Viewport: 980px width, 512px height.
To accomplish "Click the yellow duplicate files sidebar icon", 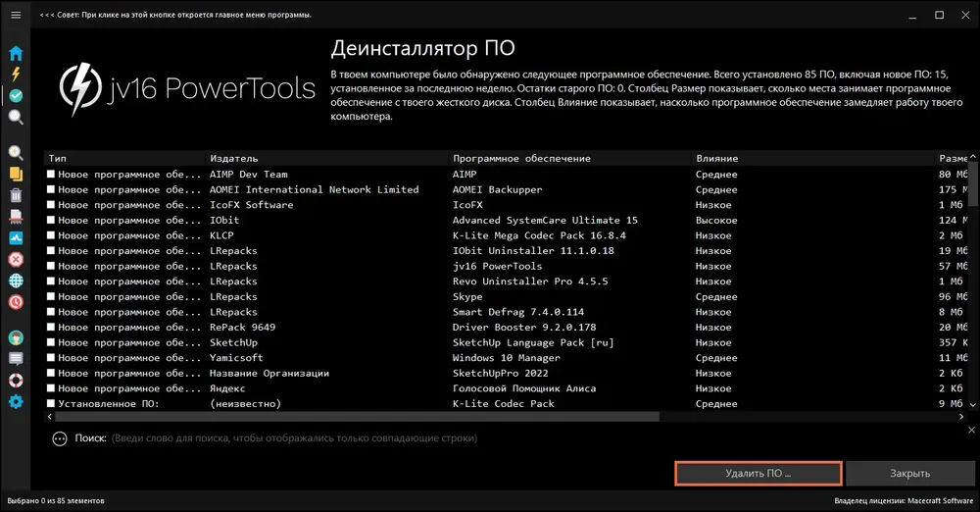I will [x=16, y=174].
